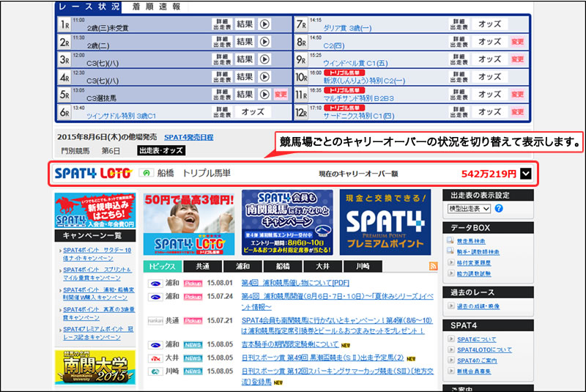Open 門別競馬 出走表・オッズ button
Image resolution: width=586 pixels, height=392 pixels.
161,151
